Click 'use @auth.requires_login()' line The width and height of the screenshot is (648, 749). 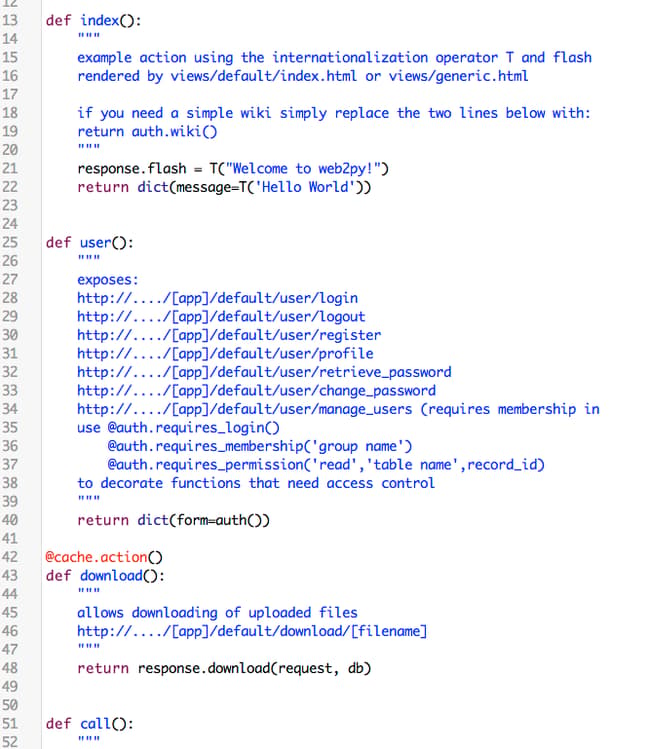click(178, 428)
